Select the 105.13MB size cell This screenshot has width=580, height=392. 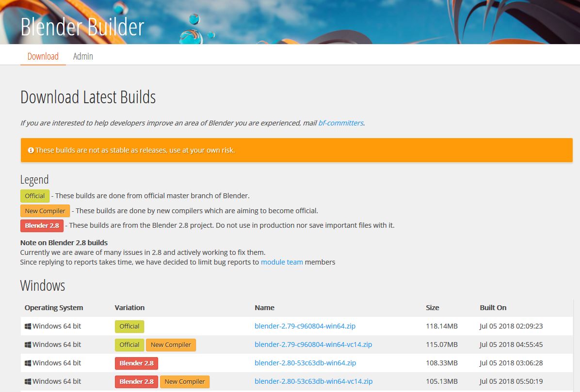click(442, 381)
